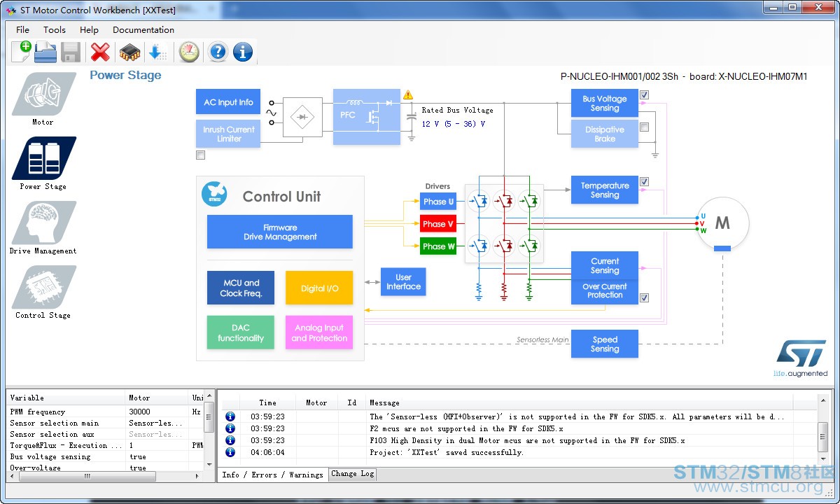Click the Message column header in log
Image resolution: width=840 pixels, height=504 pixels.
tap(580, 402)
